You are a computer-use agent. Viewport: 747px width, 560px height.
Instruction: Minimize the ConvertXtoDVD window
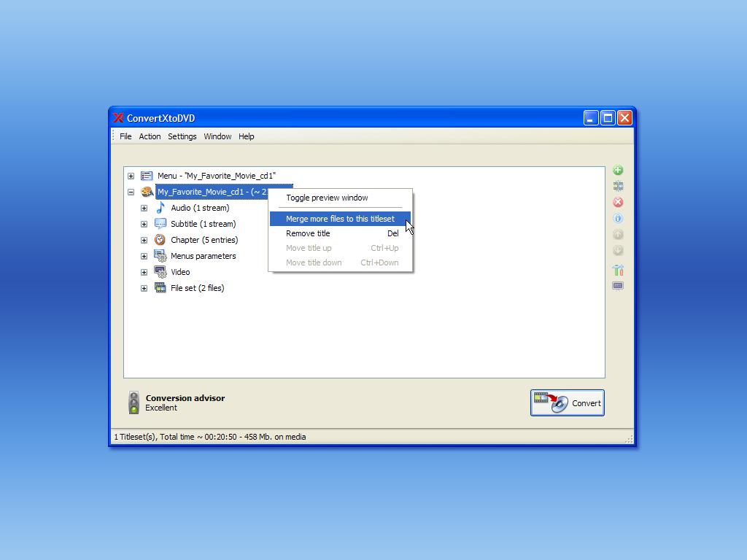tap(591, 118)
